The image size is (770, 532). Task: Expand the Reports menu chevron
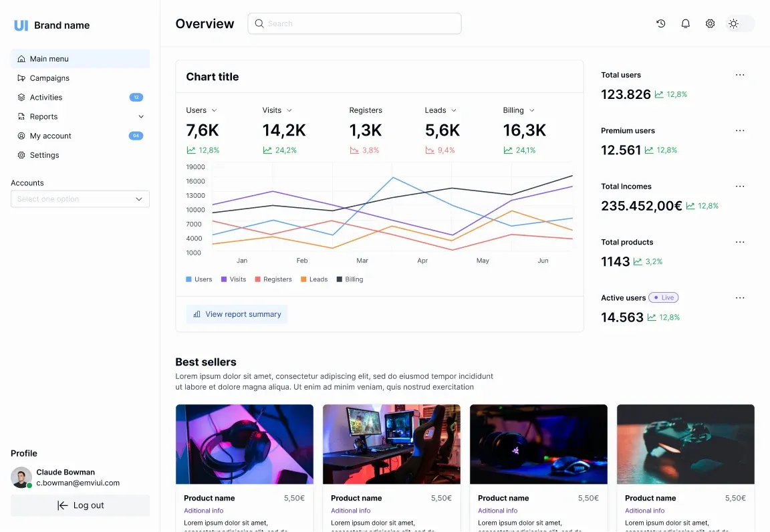(141, 116)
